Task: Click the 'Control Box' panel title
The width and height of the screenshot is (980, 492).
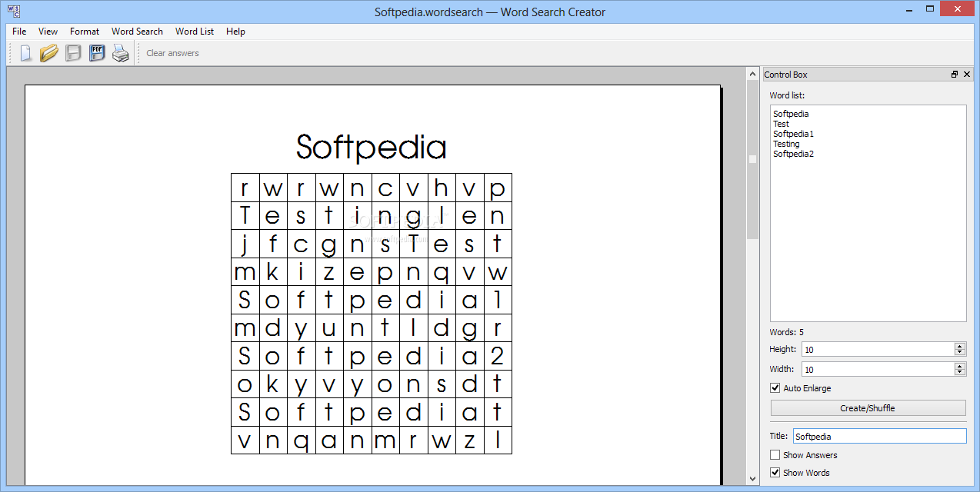Action: point(785,75)
